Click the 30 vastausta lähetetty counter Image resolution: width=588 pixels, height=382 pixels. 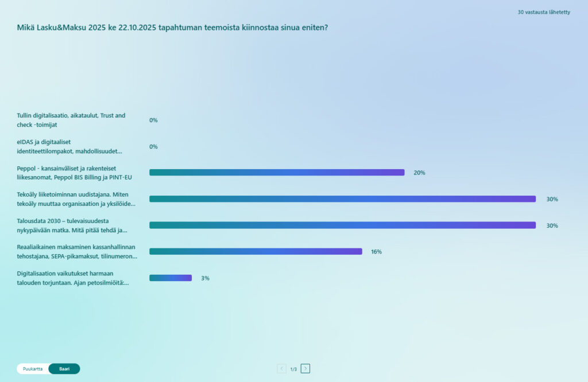(x=543, y=12)
